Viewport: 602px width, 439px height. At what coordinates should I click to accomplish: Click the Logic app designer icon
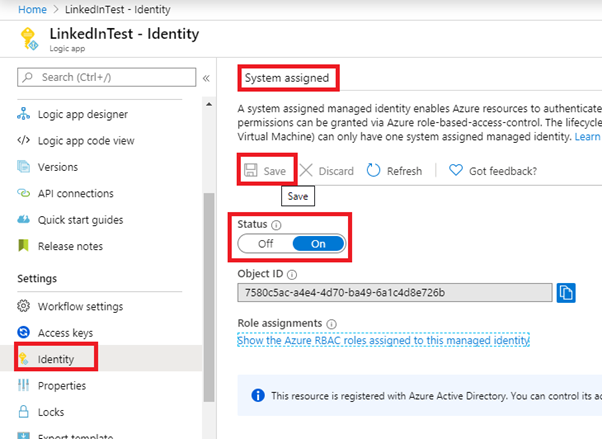click(x=25, y=114)
